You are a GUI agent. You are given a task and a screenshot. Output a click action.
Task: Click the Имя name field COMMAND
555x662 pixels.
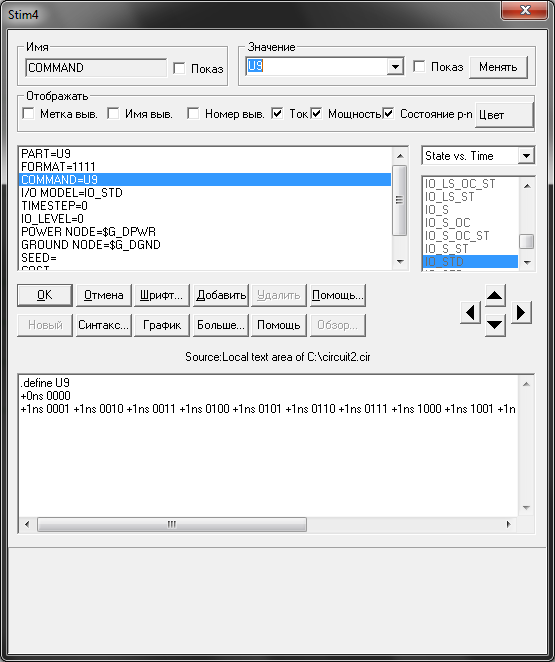(x=96, y=68)
